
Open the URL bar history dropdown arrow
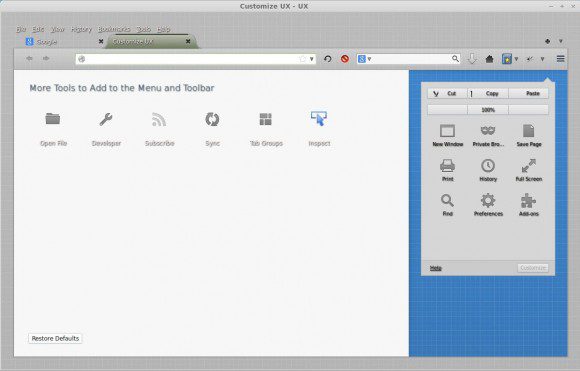tap(312, 59)
